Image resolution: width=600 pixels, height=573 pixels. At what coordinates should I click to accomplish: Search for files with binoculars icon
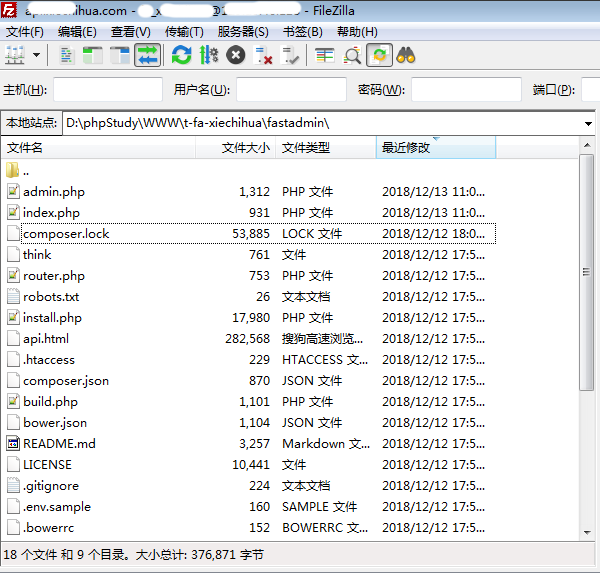(406, 55)
